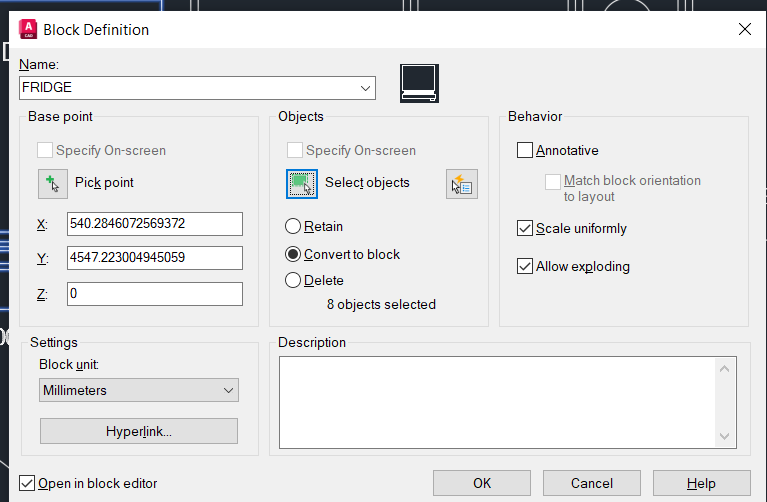Confirm with the OK button
Viewport: 767px width, 502px height.
[482, 483]
